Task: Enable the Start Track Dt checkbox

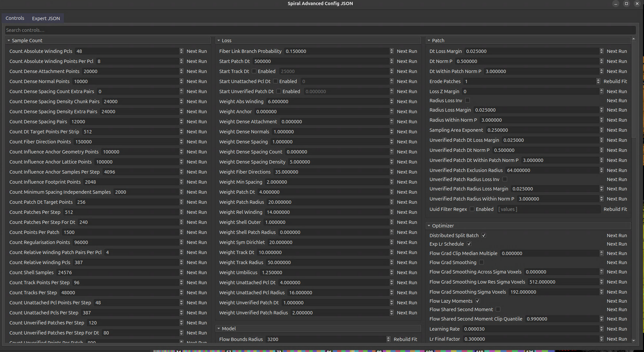Action: click(254, 71)
